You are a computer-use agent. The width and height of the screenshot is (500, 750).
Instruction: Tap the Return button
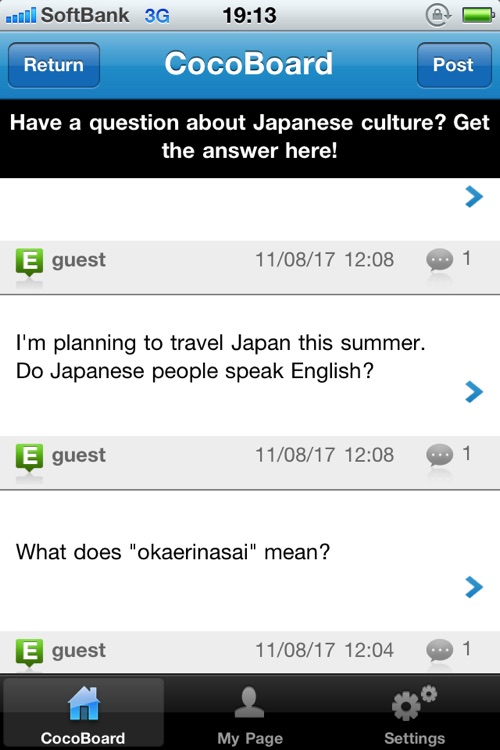[x=54, y=65]
